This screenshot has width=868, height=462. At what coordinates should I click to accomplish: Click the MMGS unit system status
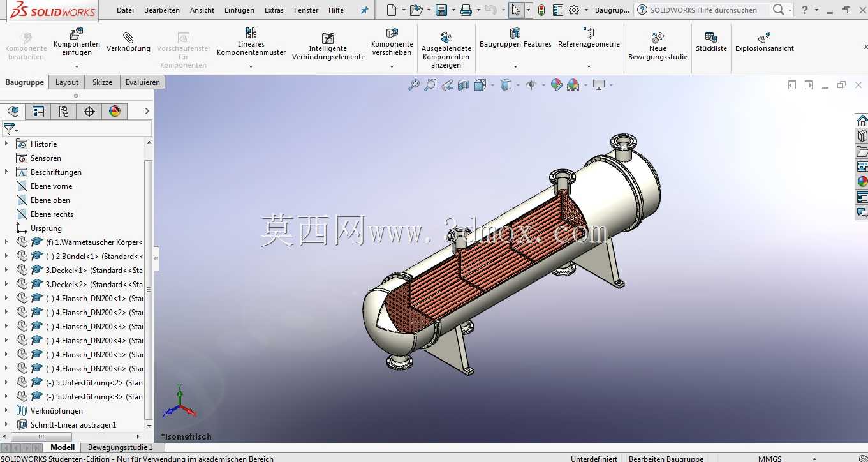coord(770,458)
